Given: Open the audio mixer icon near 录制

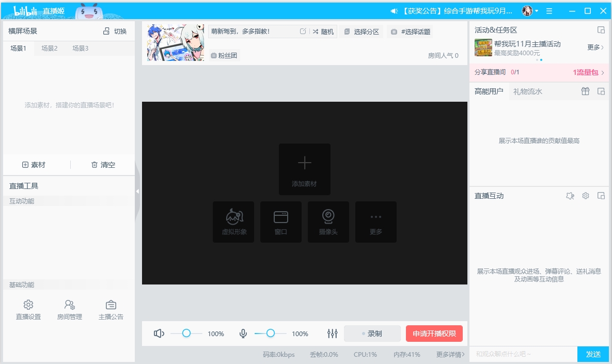Looking at the screenshot, I should [x=332, y=333].
